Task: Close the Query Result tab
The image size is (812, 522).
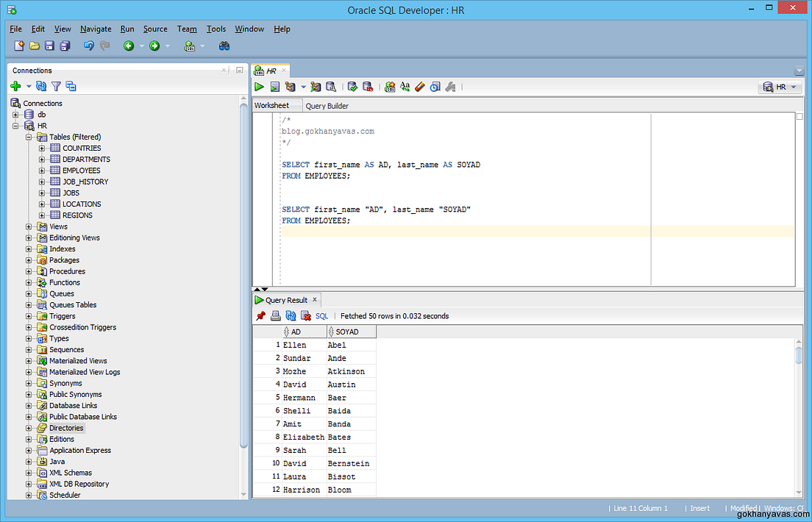Action: click(314, 299)
